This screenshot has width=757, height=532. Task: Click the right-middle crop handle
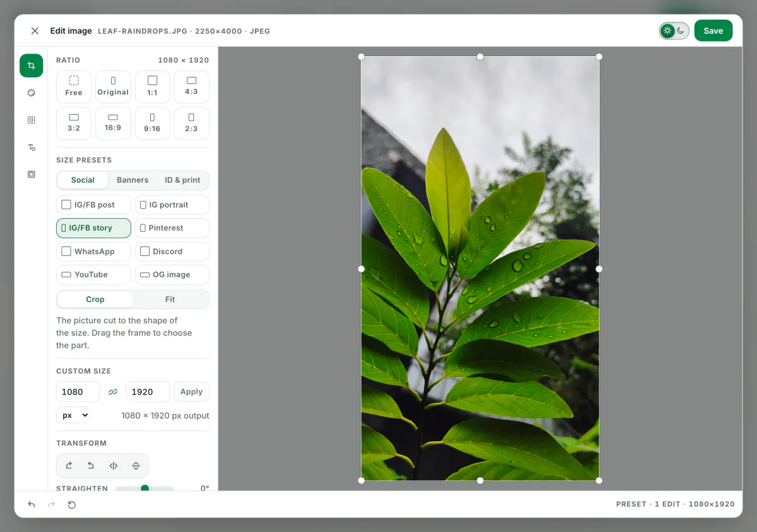tap(599, 269)
